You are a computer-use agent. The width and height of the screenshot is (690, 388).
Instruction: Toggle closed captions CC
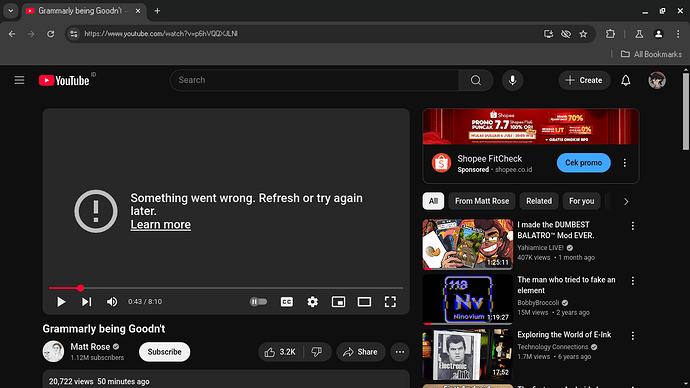point(286,302)
